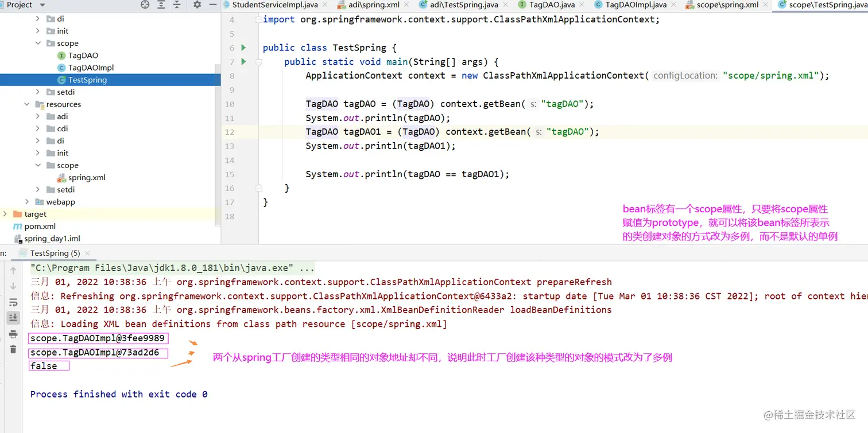Clear console output with the trash icon
Screen dimensions: 868x433
pyautogui.click(x=13, y=349)
